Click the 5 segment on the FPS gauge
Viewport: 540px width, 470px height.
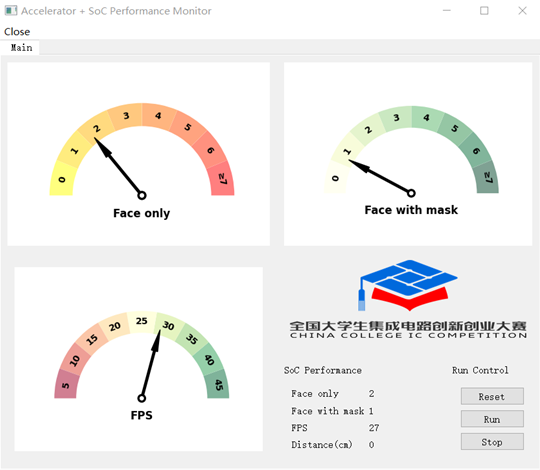[66, 384]
